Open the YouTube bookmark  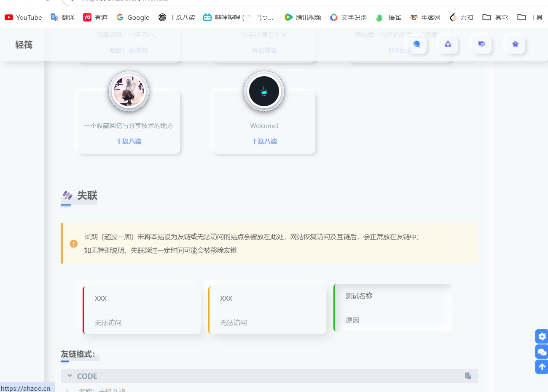24,17
